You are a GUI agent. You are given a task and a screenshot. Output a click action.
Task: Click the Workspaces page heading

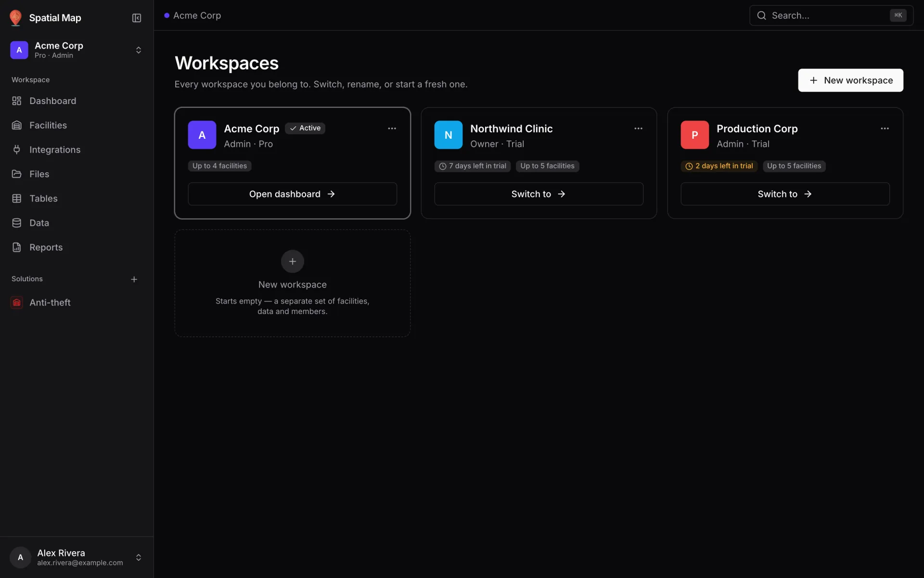227,63
